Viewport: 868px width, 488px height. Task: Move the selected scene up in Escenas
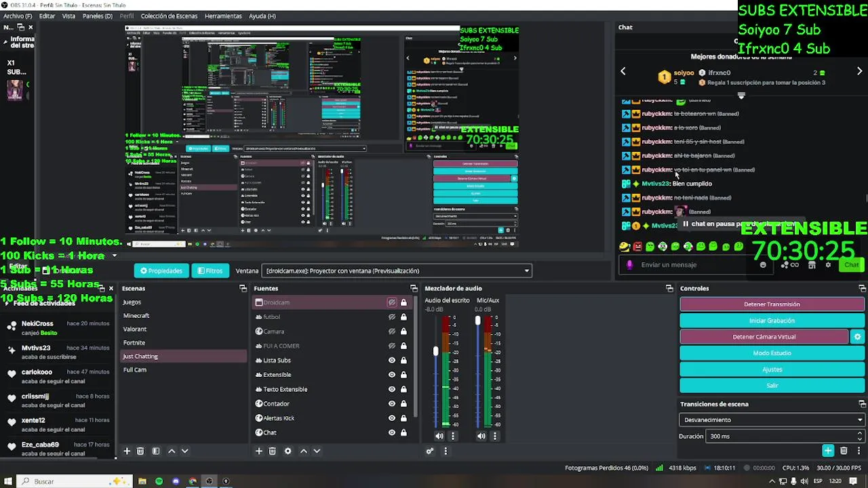point(172,451)
